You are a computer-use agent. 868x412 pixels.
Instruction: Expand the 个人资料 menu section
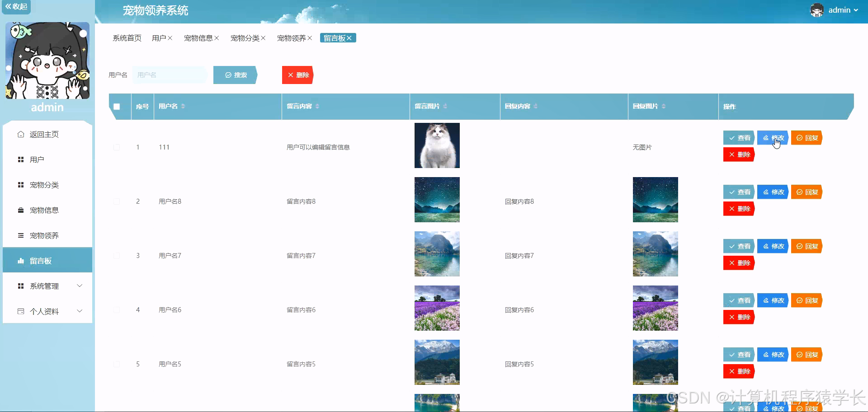(45, 311)
